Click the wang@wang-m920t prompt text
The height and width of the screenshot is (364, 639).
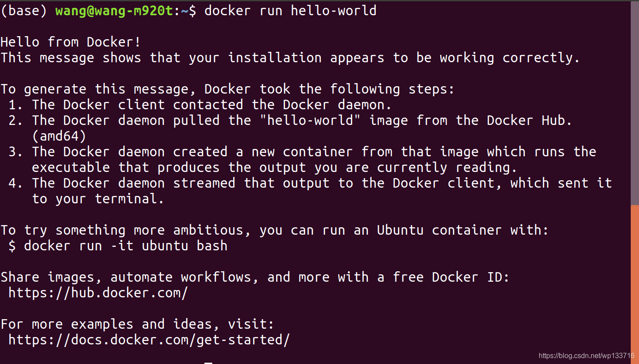(114, 11)
